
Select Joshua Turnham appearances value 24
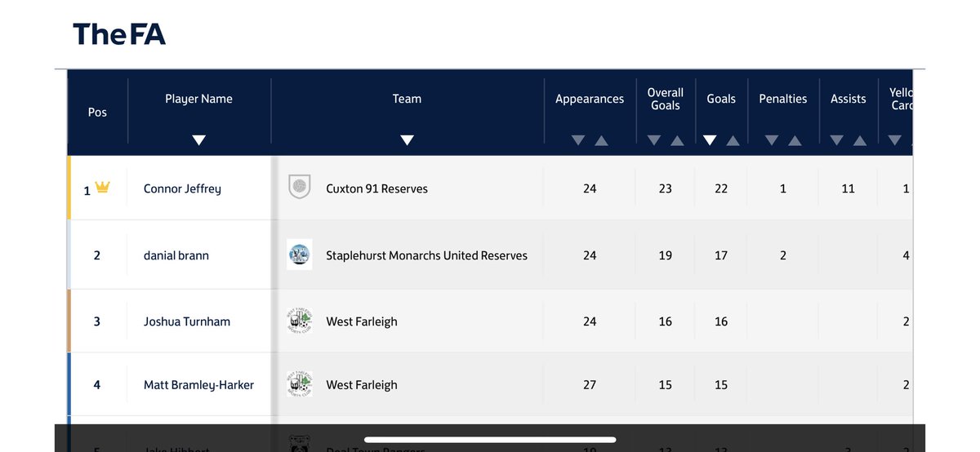pos(590,321)
